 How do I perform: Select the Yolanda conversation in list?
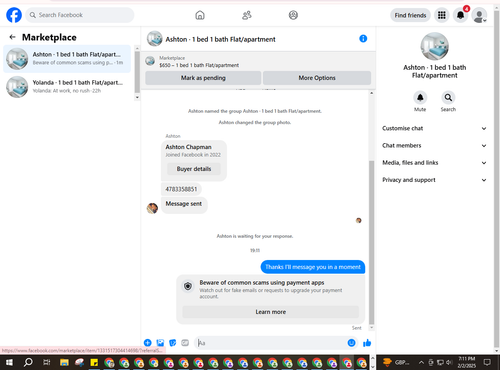click(67, 87)
